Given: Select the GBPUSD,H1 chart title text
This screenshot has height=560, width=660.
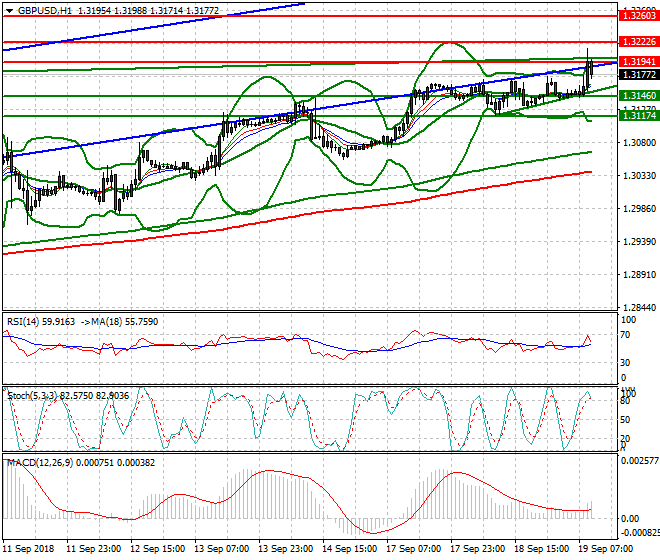Looking at the screenshot, I should [x=45, y=11].
